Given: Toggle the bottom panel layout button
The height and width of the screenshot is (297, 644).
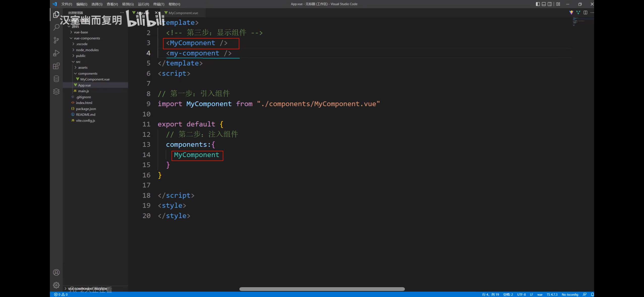Looking at the screenshot, I should click(544, 4).
